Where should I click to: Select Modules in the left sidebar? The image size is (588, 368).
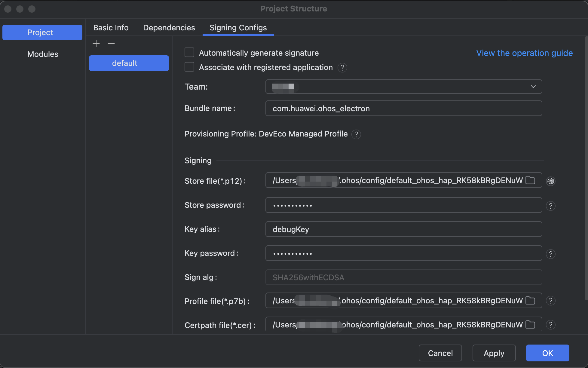[x=43, y=54]
